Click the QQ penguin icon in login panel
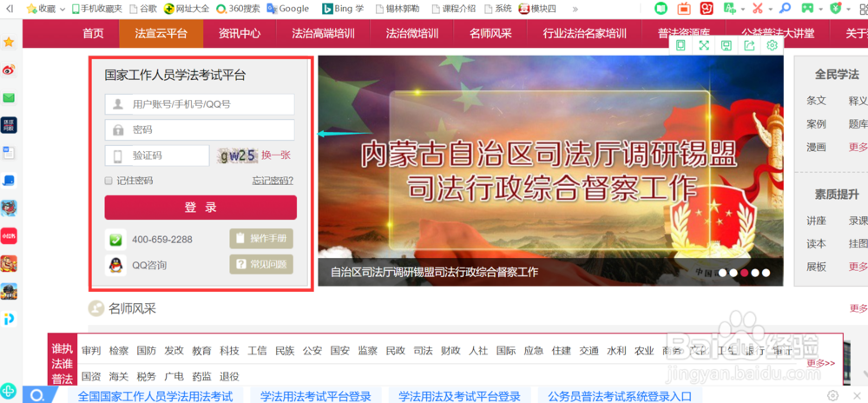Screen dimensions: 868x403 pyautogui.click(x=115, y=265)
